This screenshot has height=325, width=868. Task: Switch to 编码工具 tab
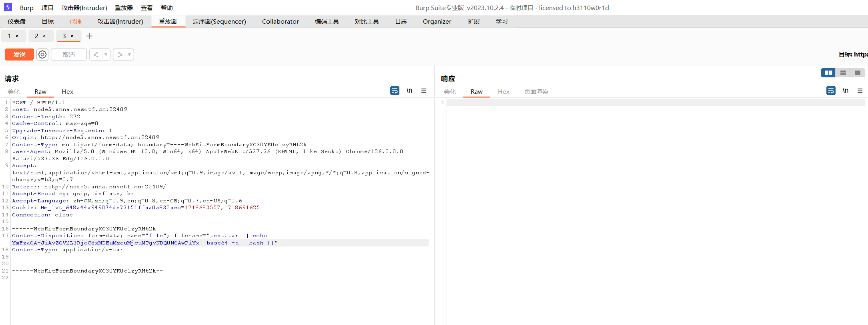pyautogui.click(x=327, y=21)
